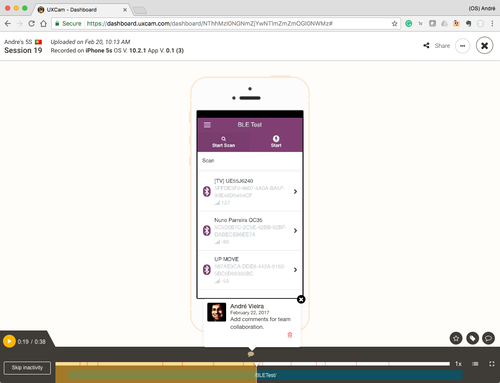Open the UP MOVE device row chevron
This screenshot has height=383, width=500.
295,270
